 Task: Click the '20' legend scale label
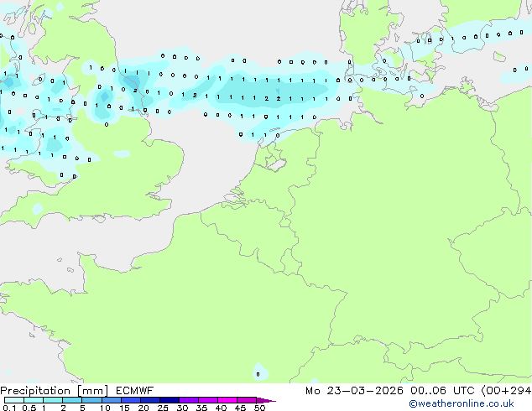click(x=143, y=408)
